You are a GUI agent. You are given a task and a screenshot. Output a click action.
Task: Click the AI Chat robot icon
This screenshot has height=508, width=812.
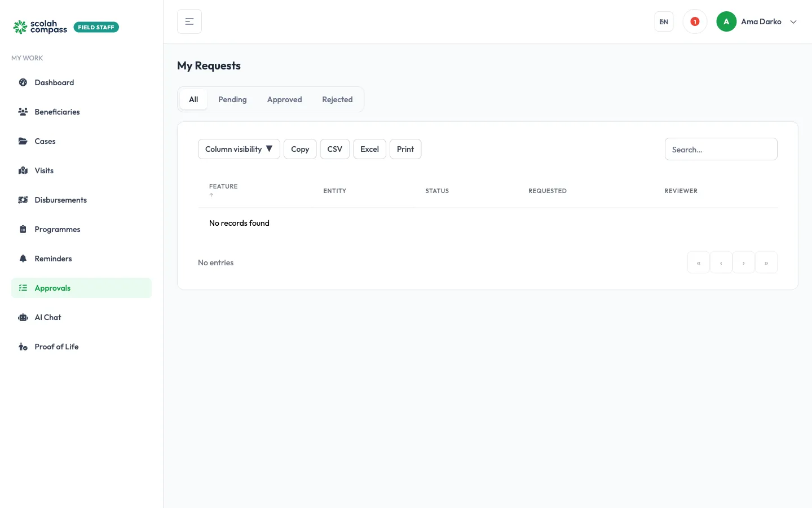(x=23, y=317)
